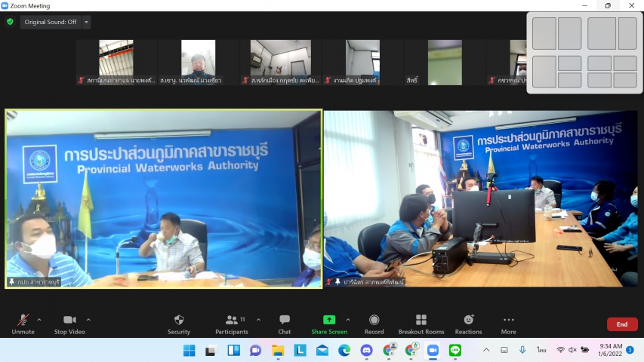This screenshot has height=362, width=644.
Task: Snap window to wide left zone of second layout
Action: pyautogui.click(x=602, y=33)
